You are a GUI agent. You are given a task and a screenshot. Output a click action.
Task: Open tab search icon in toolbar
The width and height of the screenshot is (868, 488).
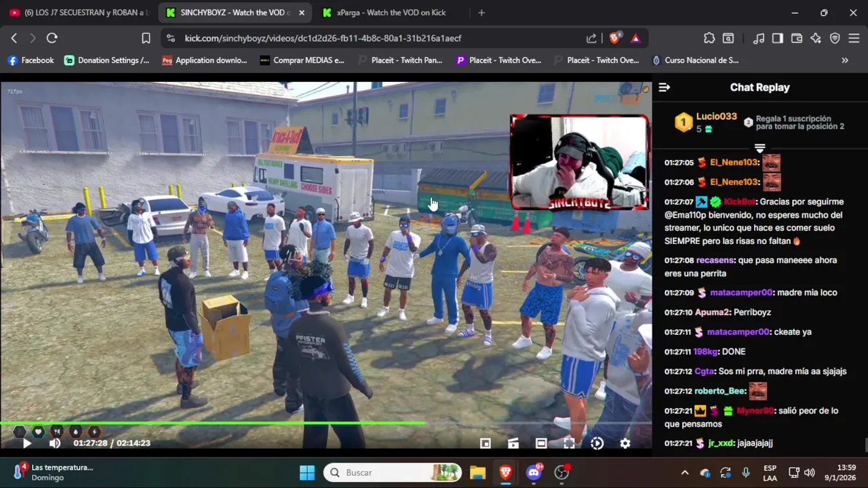click(728, 39)
